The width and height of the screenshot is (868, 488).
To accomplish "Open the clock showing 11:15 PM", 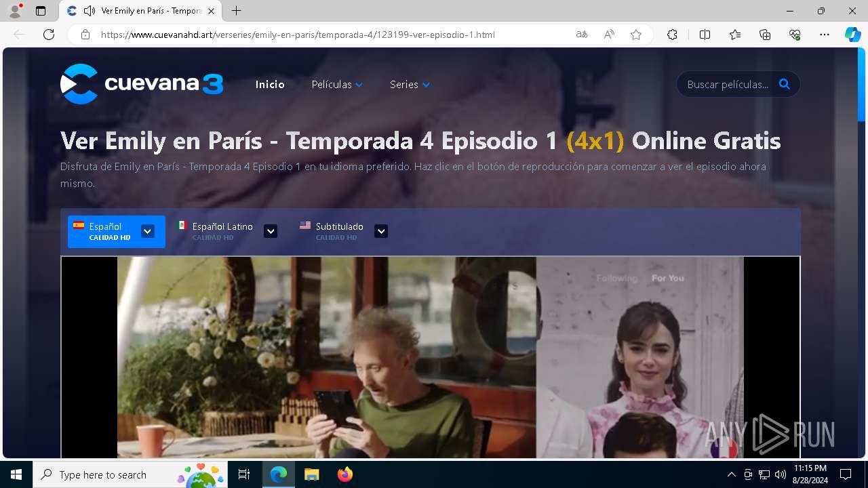I will [810, 474].
